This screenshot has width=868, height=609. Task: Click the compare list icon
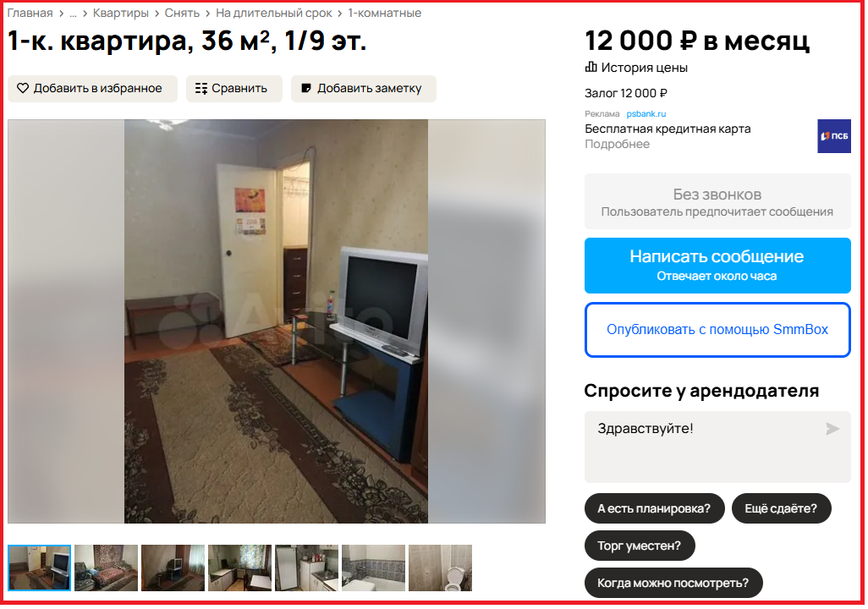click(201, 88)
